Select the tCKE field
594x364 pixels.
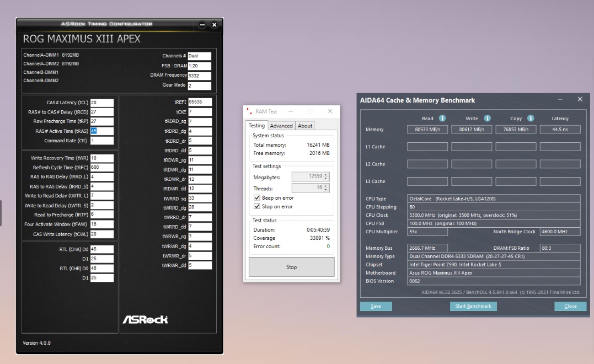click(x=200, y=112)
